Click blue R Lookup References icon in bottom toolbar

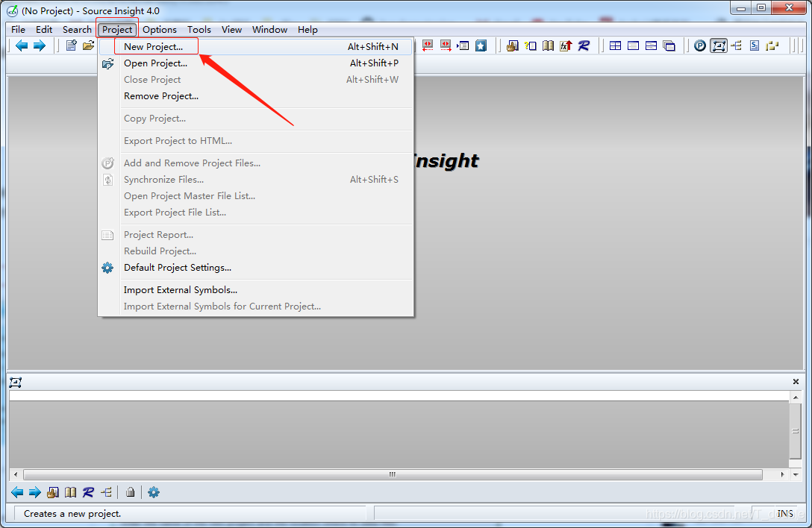coord(88,492)
